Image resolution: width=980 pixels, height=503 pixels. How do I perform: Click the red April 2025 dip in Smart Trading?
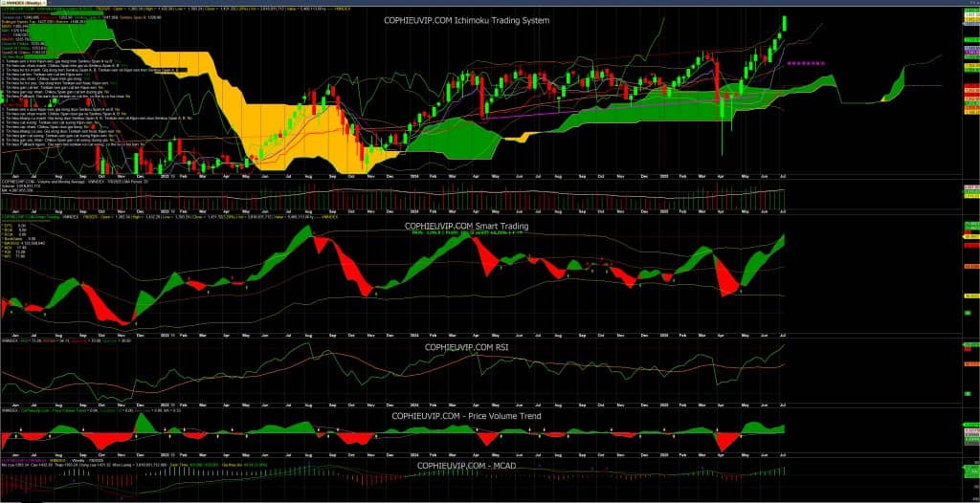(x=726, y=281)
